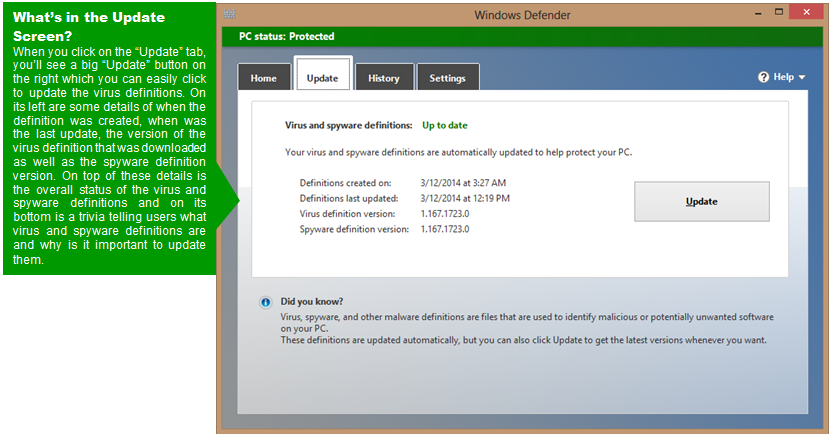The image size is (831, 437).
Task: Click sentence about definitions automatically updated
Action: point(458,153)
